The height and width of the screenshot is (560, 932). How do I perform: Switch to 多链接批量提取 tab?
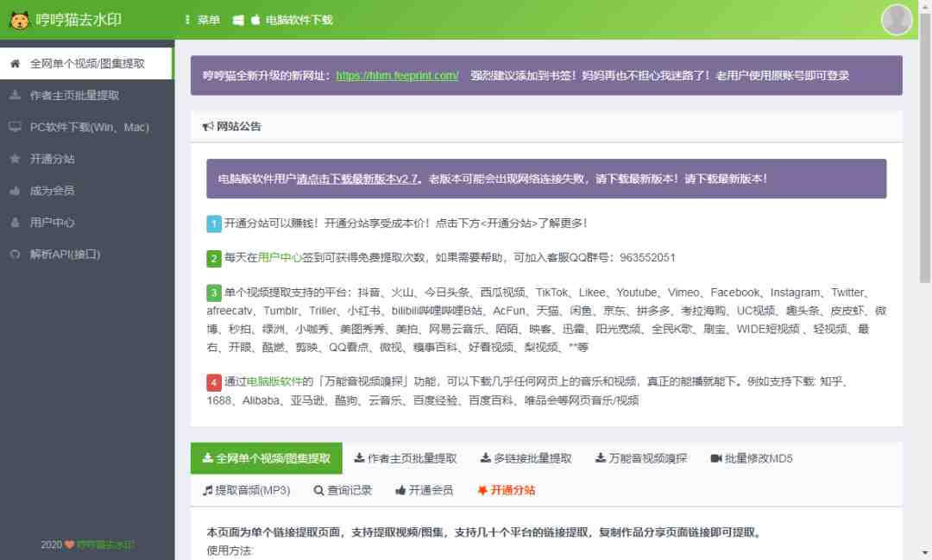coord(526,458)
